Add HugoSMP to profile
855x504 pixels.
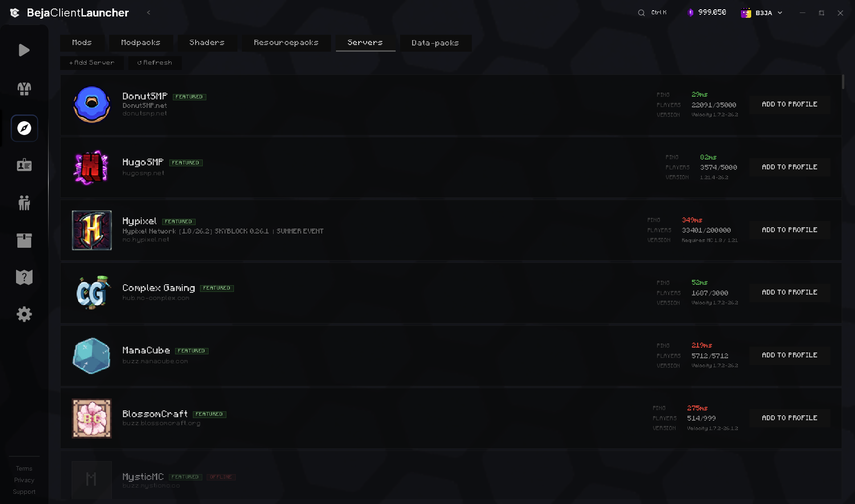pos(790,167)
